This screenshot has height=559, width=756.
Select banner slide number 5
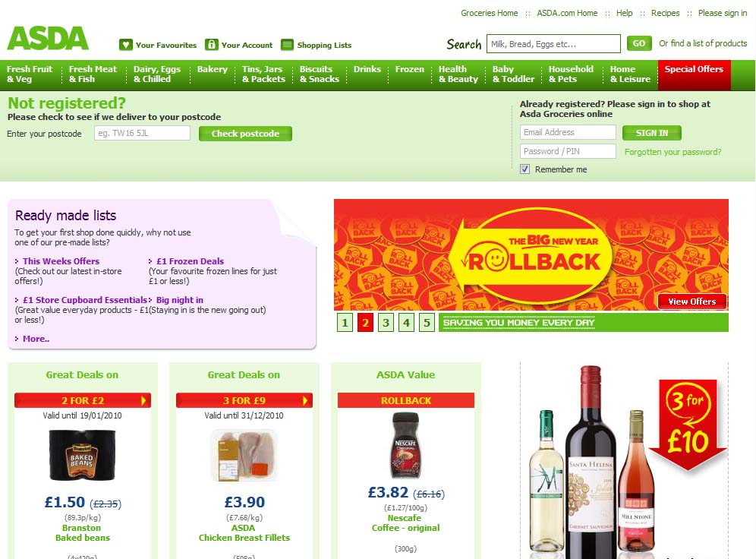(427, 323)
